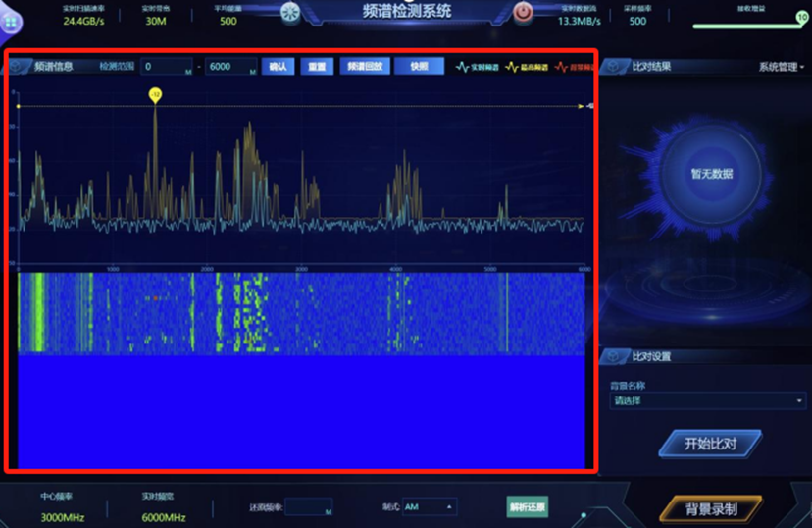Click the 13.3MB/s data stream value
The height and width of the screenshot is (528, 812).
580,22
